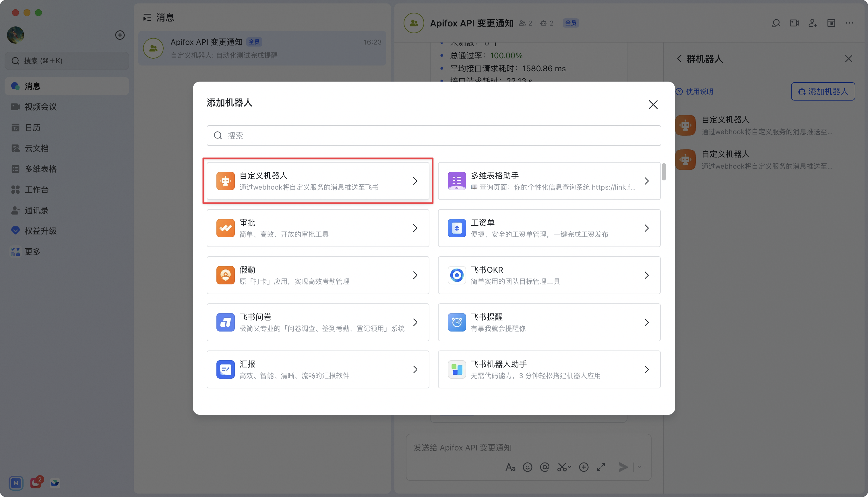
Task: Click the video call icon in the chat header
Action: click(794, 23)
